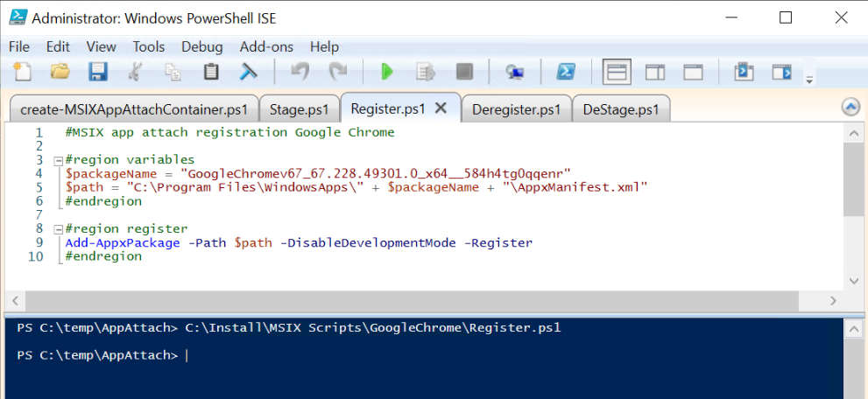Image resolution: width=868 pixels, height=399 pixels.
Task: Switch to create-MSIXAppAttachContainer.ps1 tab
Action: click(x=134, y=109)
